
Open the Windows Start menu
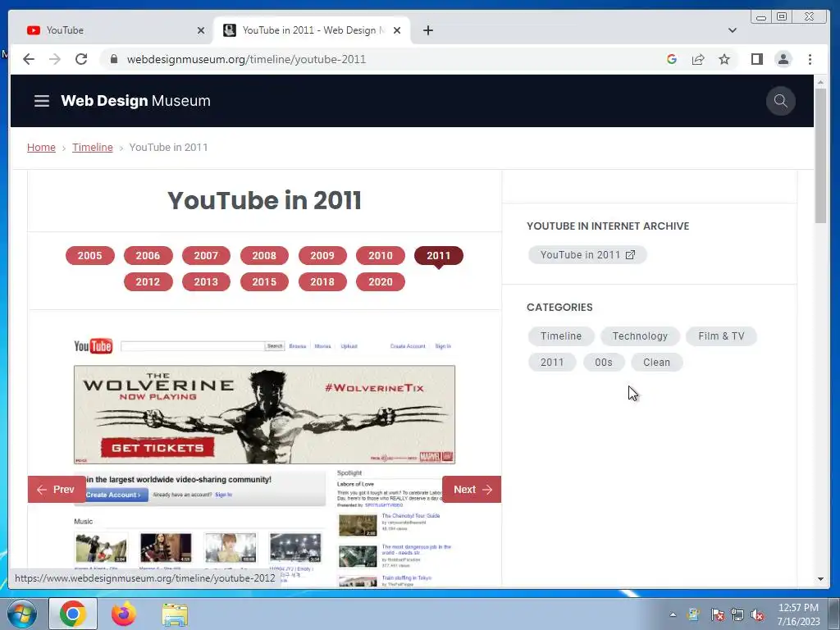[22, 614]
